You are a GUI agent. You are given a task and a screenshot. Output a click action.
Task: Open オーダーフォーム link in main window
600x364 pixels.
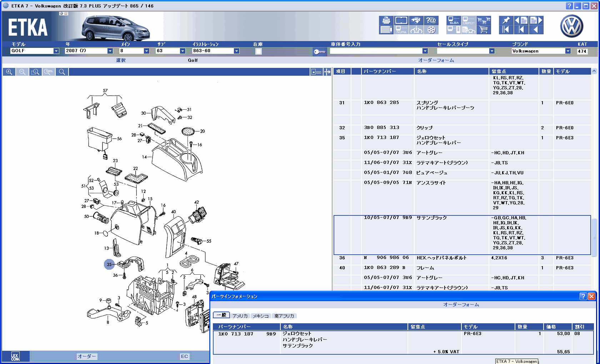pos(436,60)
